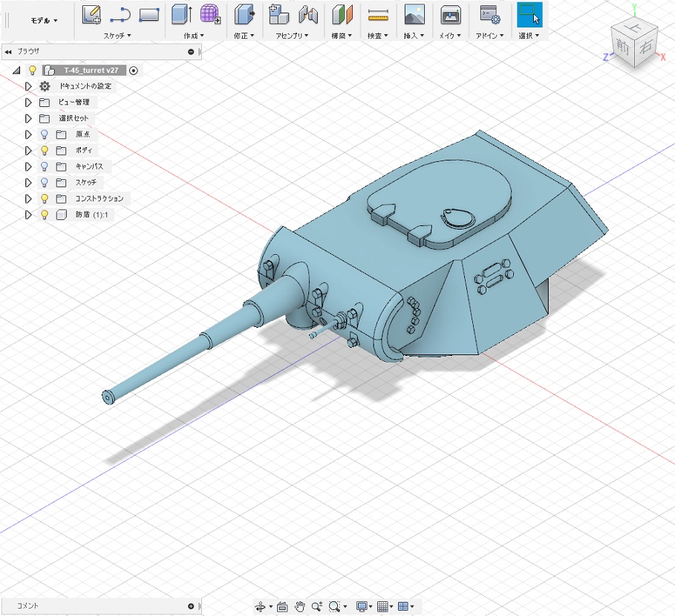Expand the キャンバス folder

[28, 166]
